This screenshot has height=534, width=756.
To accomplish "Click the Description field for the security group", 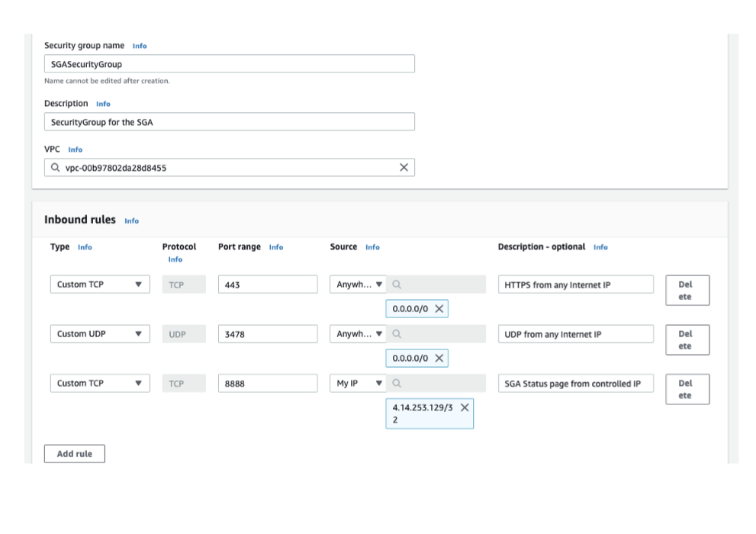I will click(229, 122).
